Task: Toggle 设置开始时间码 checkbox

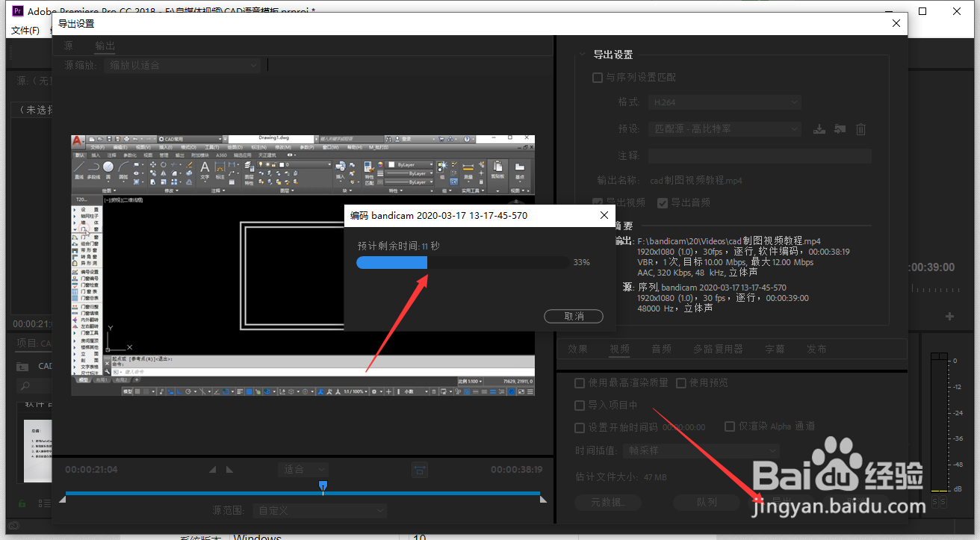Action: (x=580, y=428)
